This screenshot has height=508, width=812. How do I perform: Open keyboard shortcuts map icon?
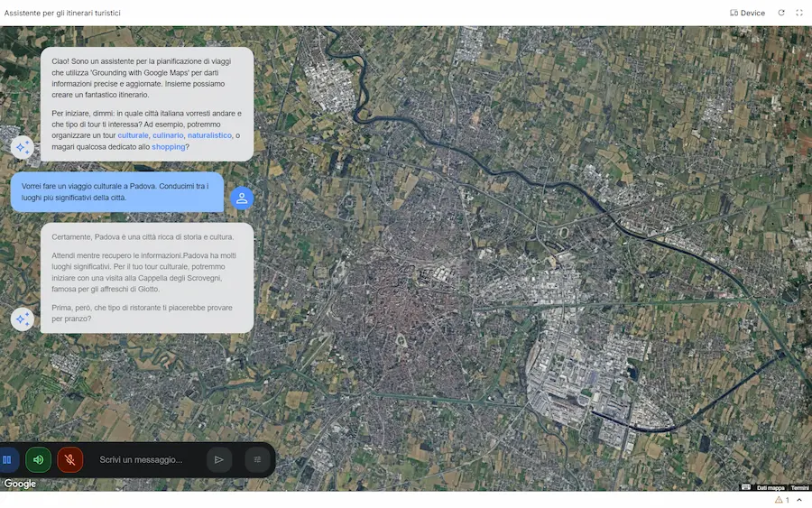pos(746,487)
